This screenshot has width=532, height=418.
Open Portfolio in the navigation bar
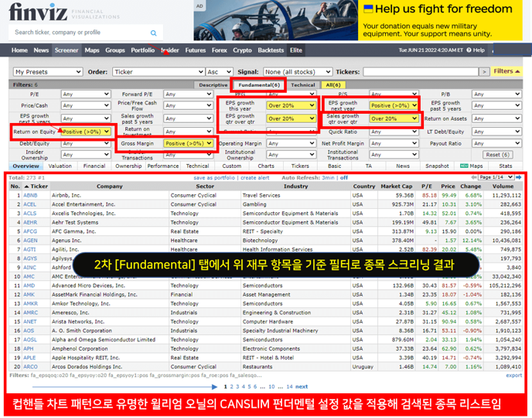[x=142, y=50]
